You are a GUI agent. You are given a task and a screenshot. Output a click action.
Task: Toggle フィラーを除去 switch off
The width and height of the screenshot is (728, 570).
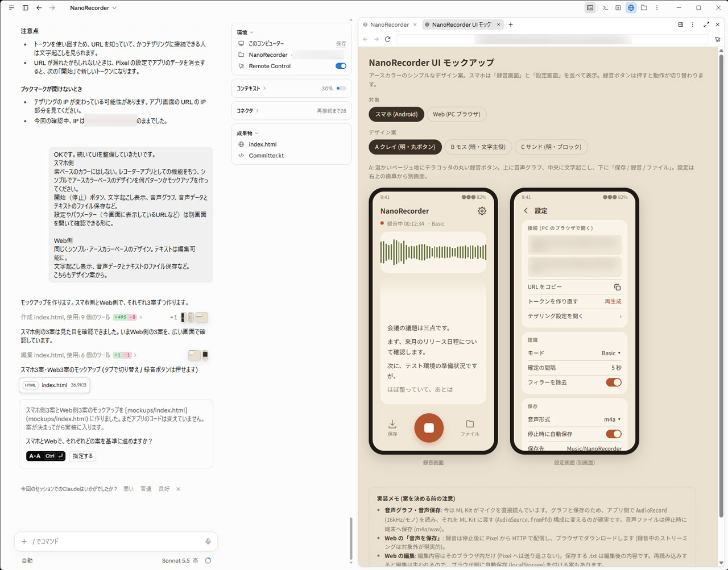(614, 382)
